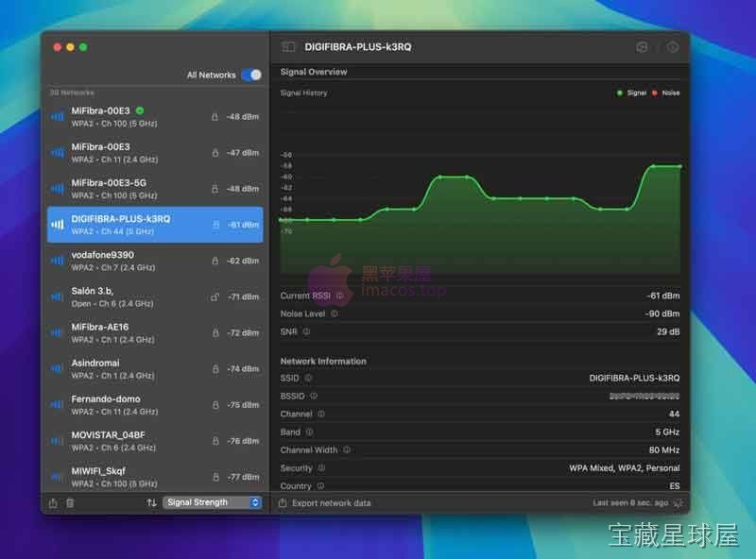Click info icon next to Security
The image size is (756, 559).
(x=321, y=467)
